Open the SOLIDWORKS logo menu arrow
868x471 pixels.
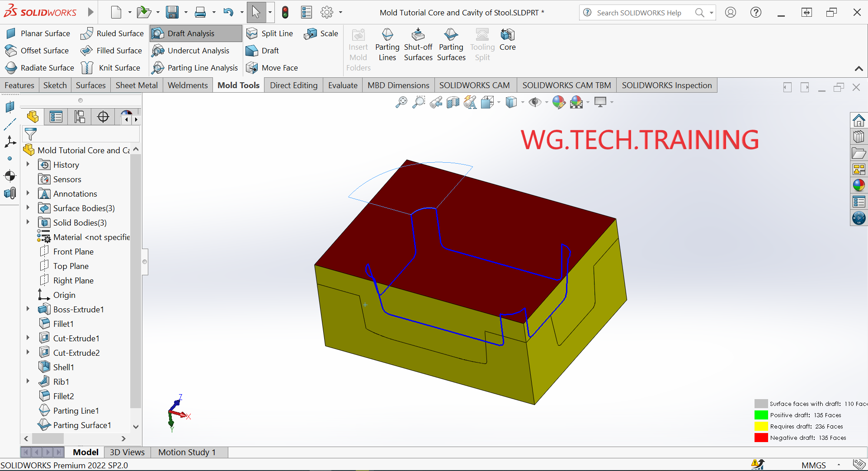tap(90, 12)
